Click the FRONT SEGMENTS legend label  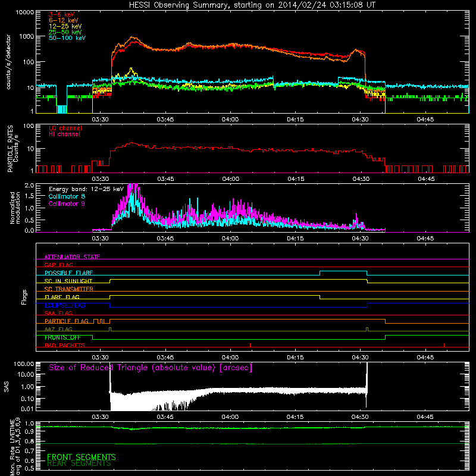[82, 457]
